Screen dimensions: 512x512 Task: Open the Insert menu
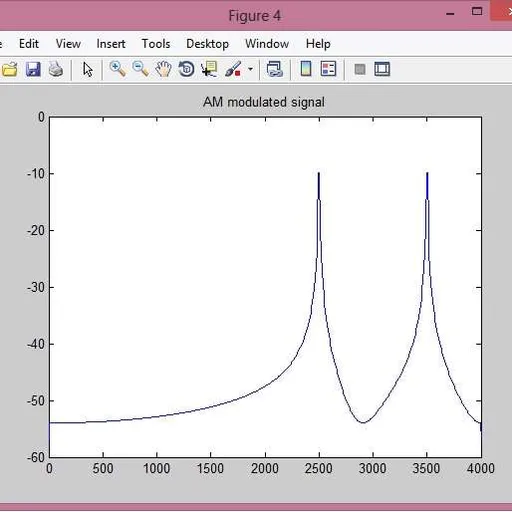coord(111,44)
